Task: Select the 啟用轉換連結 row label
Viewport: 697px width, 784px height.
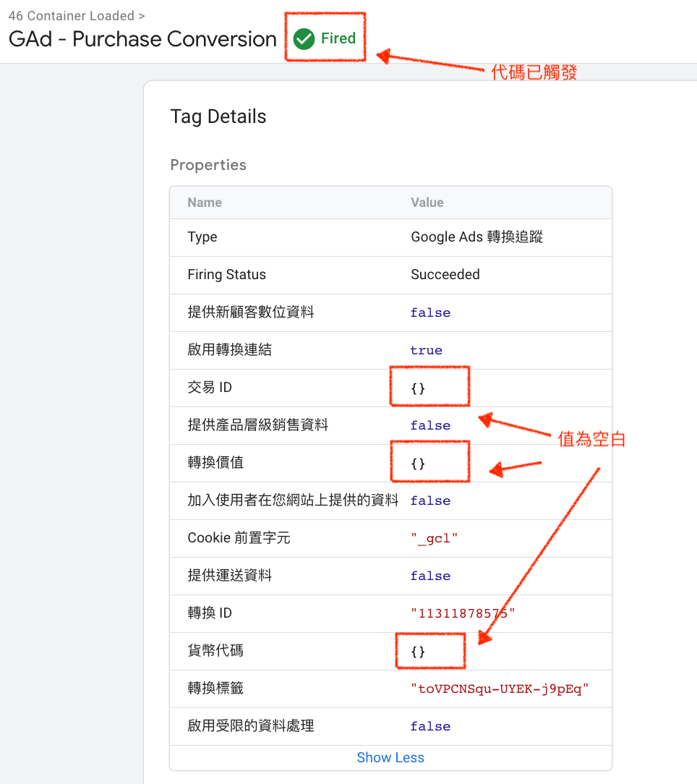Action: [229, 349]
